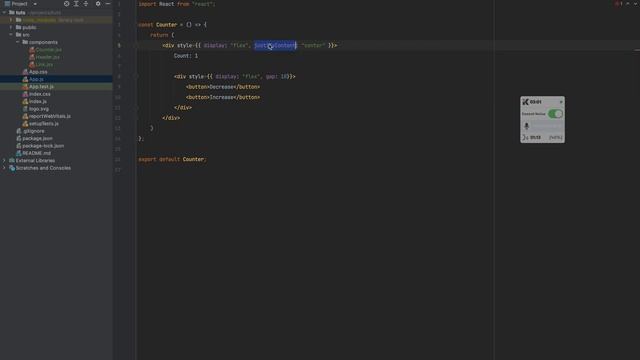Select the node_modules folder
640x360 pixels.
tap(38, 20)
